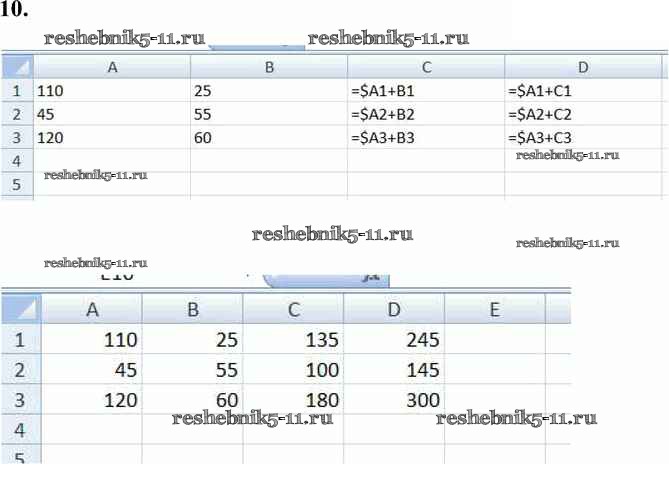Click empty cell E1 in bottom results sheet
Image resolution: width=669 pixels, height=497 pixels.
click(494, 340)
